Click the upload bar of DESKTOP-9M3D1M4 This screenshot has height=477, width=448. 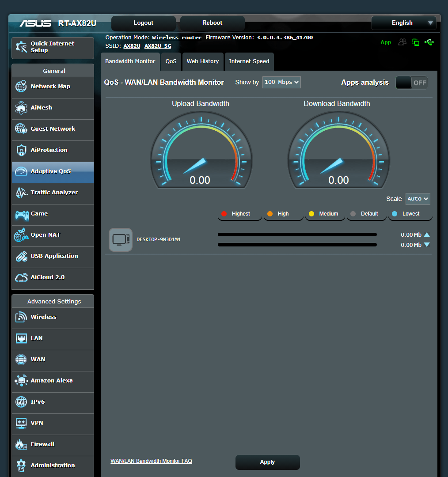(297, 235)
